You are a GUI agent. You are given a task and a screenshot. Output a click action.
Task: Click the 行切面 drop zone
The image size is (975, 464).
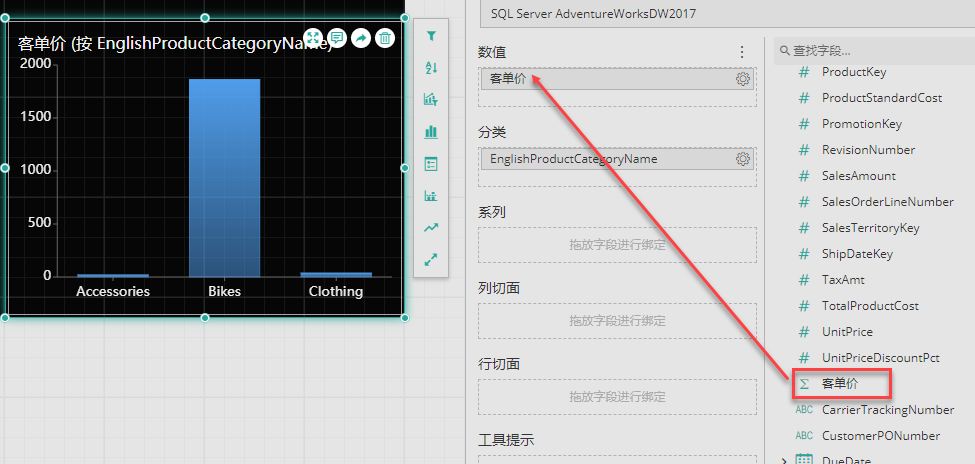click(x=617, y=397)
